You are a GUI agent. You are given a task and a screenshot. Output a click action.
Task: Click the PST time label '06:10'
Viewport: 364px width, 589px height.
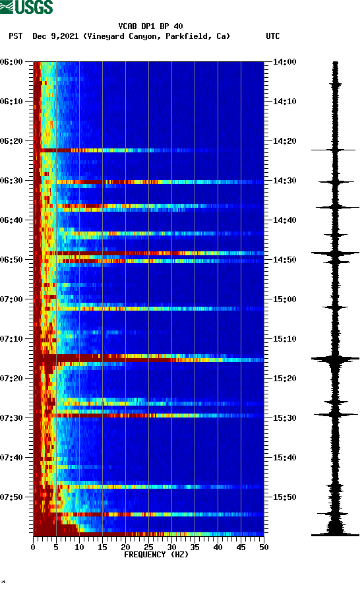coord(11,102)
